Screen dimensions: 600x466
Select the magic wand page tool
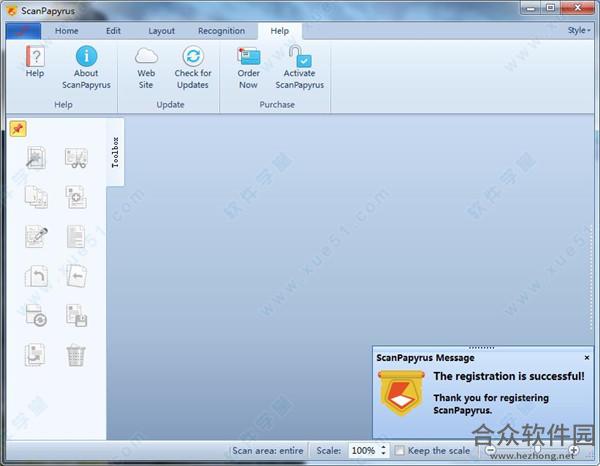[x=36, y=158]
